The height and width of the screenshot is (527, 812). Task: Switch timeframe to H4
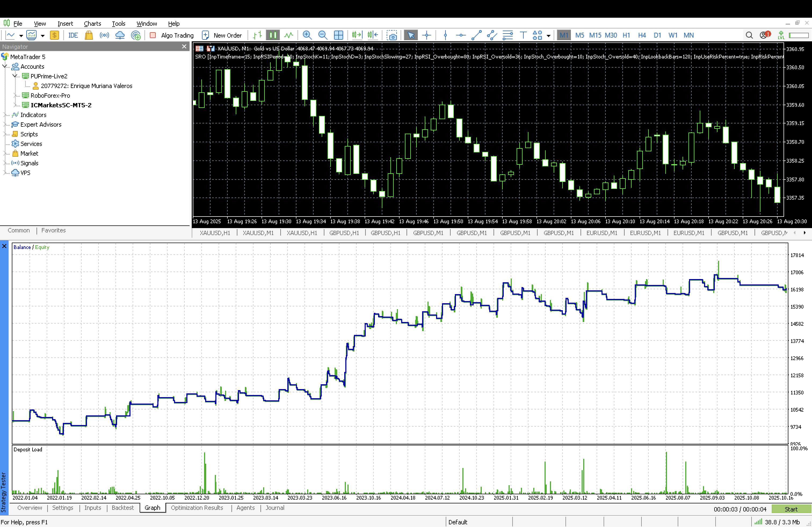point(642,35)
